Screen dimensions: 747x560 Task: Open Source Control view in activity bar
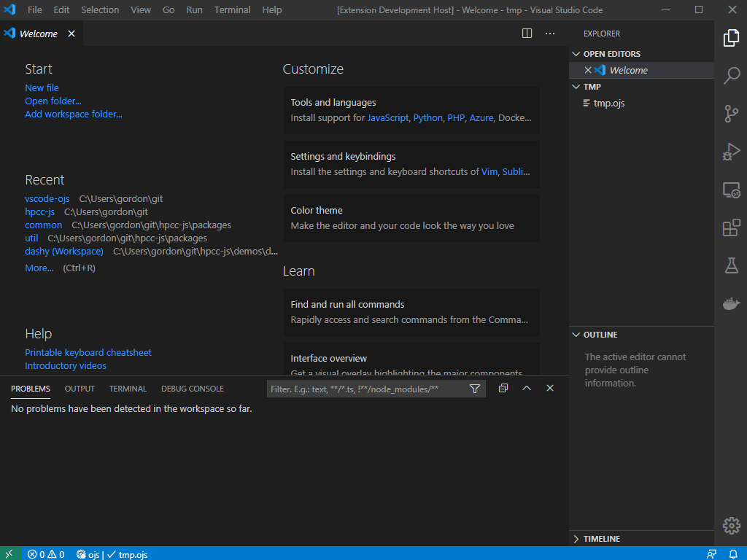731,114
